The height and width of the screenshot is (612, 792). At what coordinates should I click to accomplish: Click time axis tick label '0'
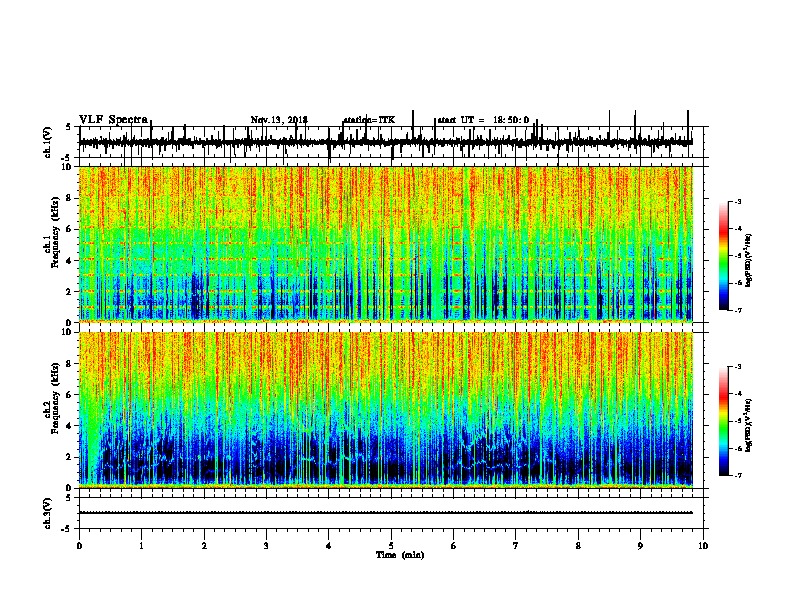click(x=79, y=545)
